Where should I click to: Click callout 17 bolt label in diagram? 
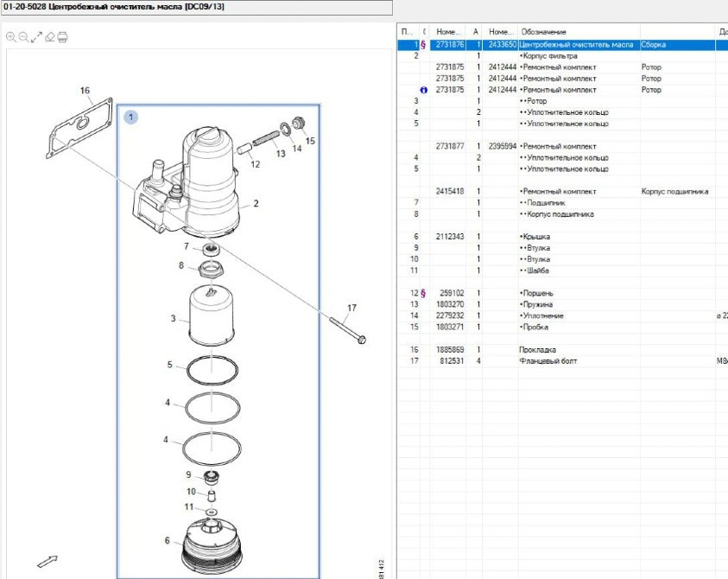pyautogui.click(x=351, y=308)
